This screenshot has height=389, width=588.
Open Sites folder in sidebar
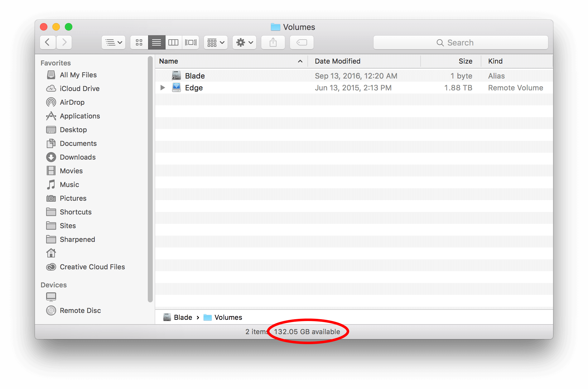61,226
